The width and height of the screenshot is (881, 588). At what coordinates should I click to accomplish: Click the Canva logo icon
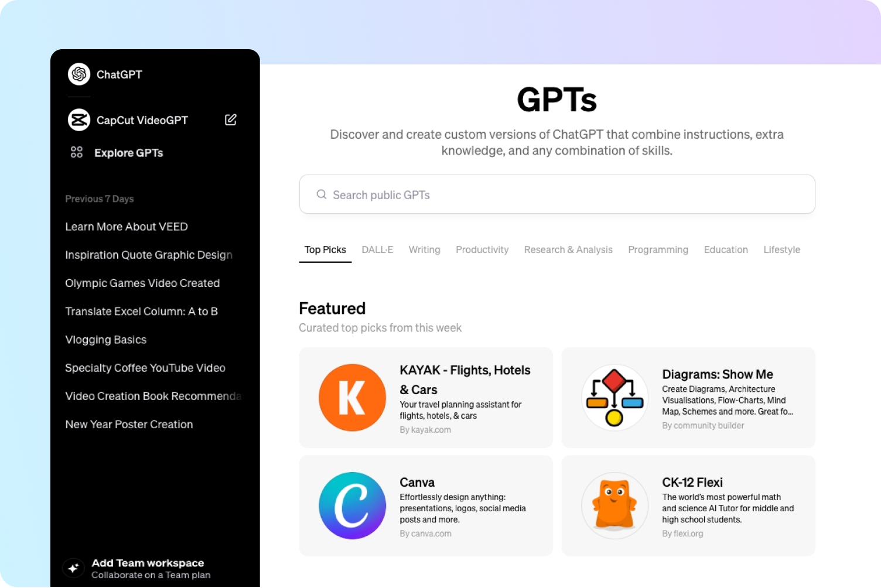[x=352, y=505]
